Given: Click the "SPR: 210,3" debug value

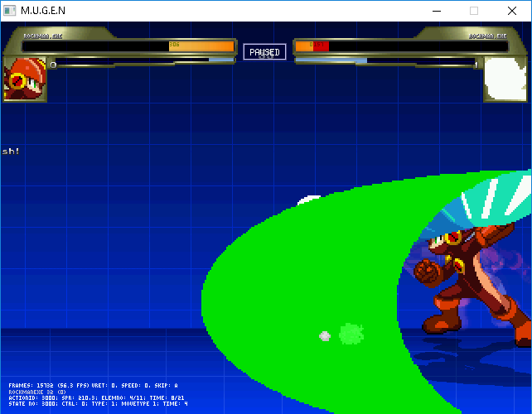Looking at the screenshot, I should [x=80, y=397].
